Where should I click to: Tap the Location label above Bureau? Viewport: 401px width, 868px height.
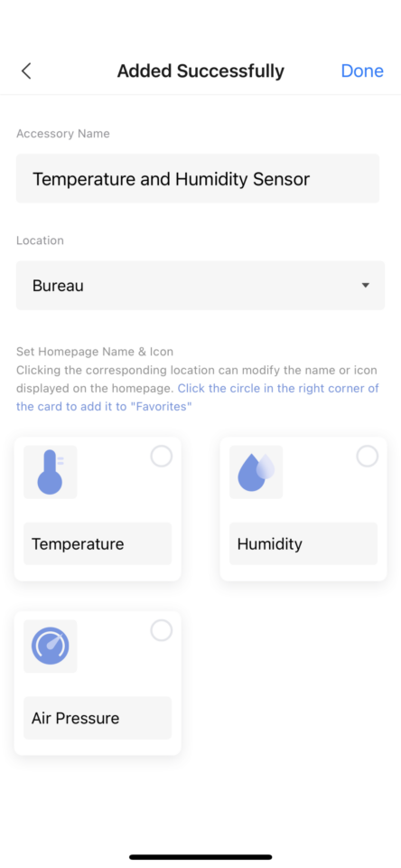pyautogui.click(x=40, y=241)
